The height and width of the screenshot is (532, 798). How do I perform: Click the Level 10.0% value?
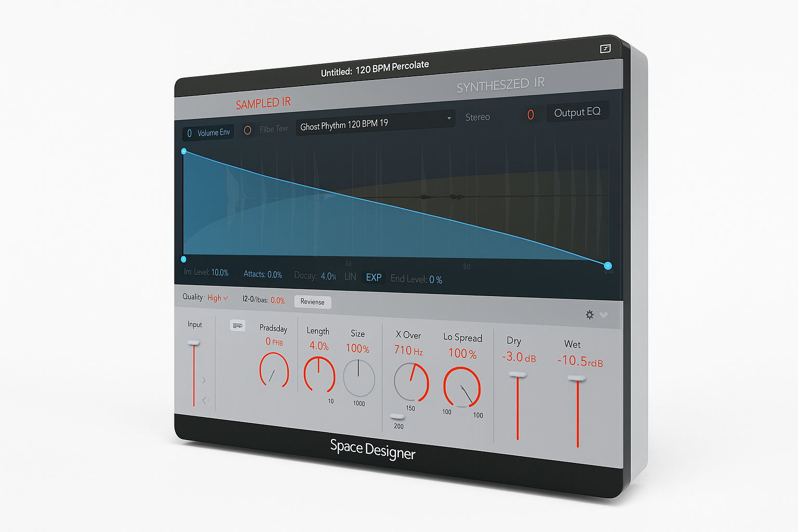220,272
